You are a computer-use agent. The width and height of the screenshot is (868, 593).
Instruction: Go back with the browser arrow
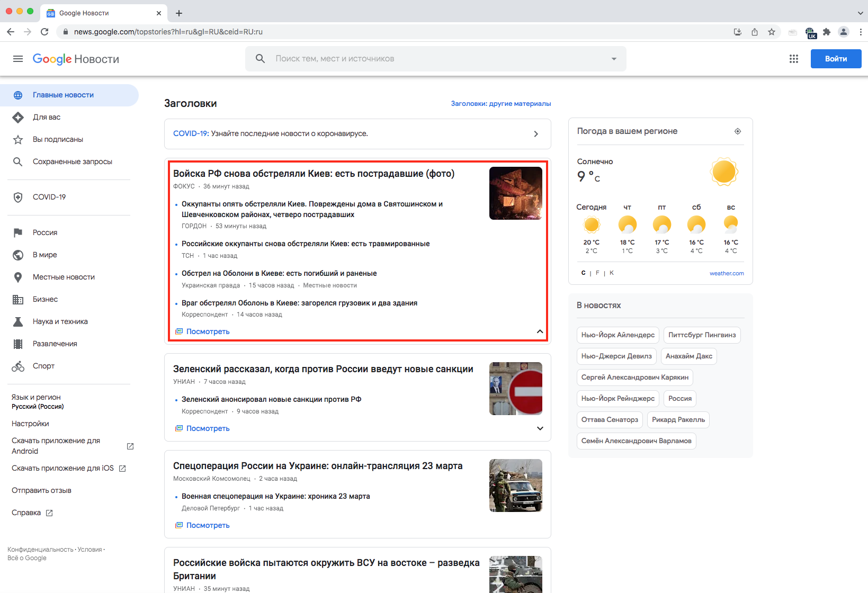coord(11,32)
